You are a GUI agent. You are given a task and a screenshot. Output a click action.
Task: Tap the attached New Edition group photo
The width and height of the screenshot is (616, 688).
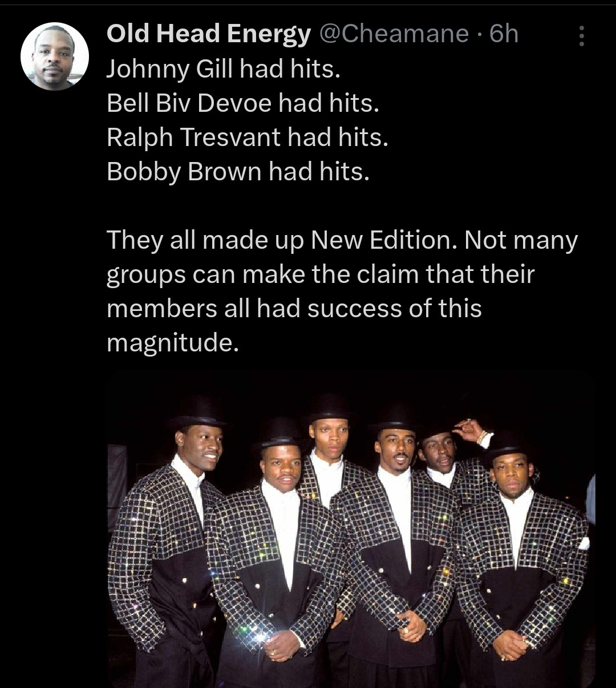click(x=351, y=528)
